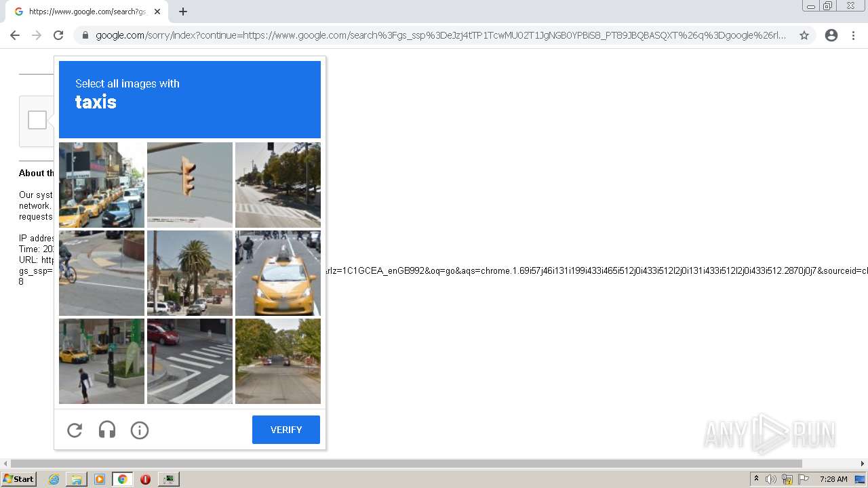Open the volume control in tray
Viewport: 868px width, 488px height.
coord(771,479)
